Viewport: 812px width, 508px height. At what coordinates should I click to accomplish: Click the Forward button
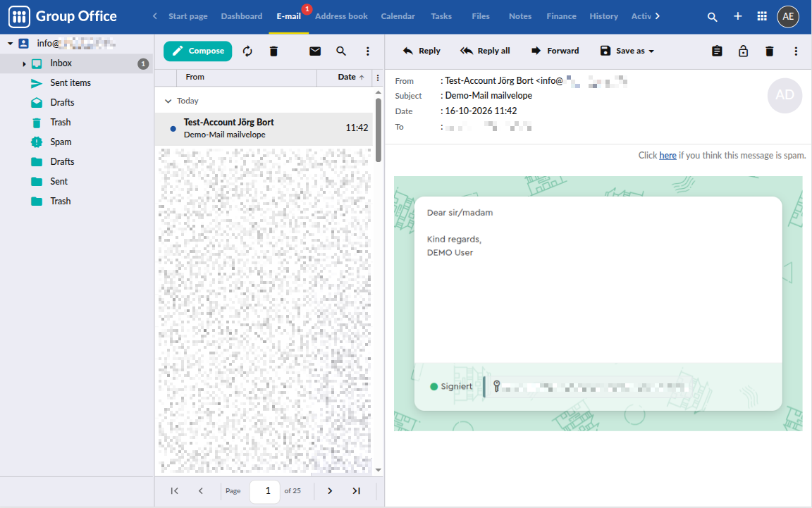[555, 51]
